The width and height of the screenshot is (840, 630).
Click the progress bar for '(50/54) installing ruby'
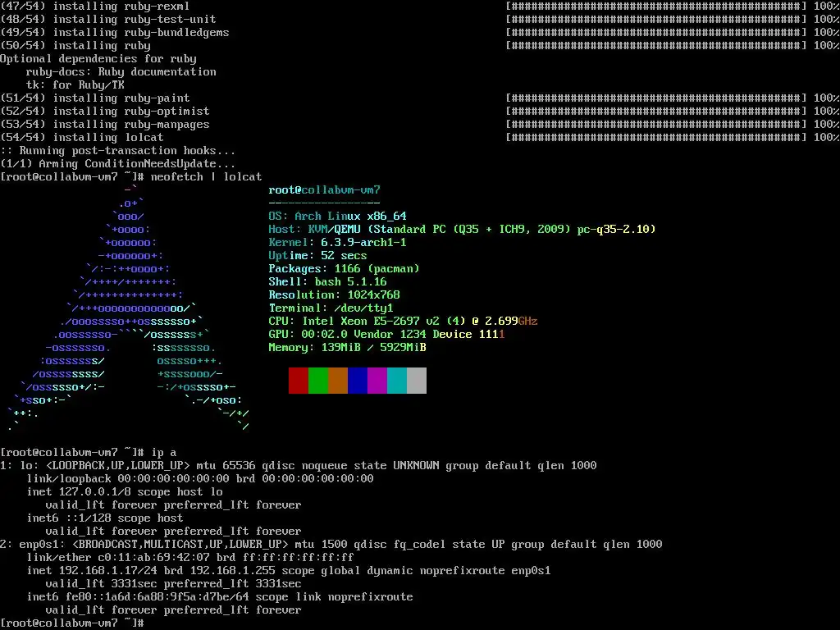[x=656, y=46]
